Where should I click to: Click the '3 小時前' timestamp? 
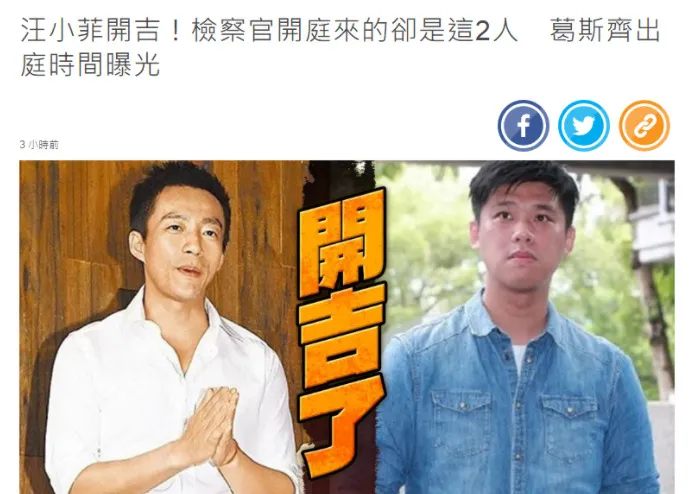(39, 145)
